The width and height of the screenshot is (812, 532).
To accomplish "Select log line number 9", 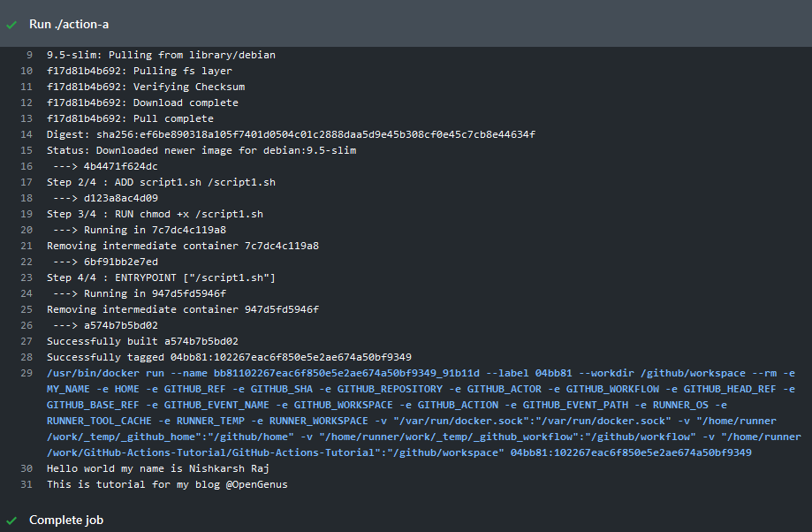I will click(29, 55).
